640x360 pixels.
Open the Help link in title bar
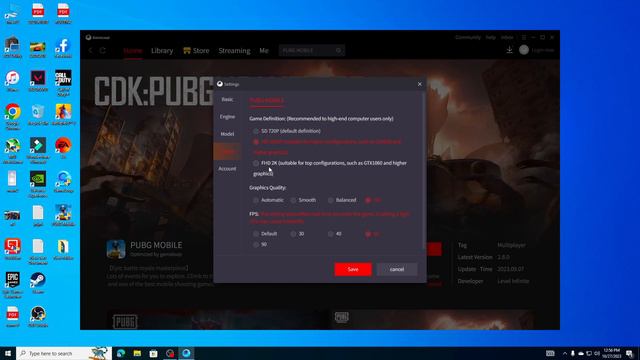tap(490, 37)
